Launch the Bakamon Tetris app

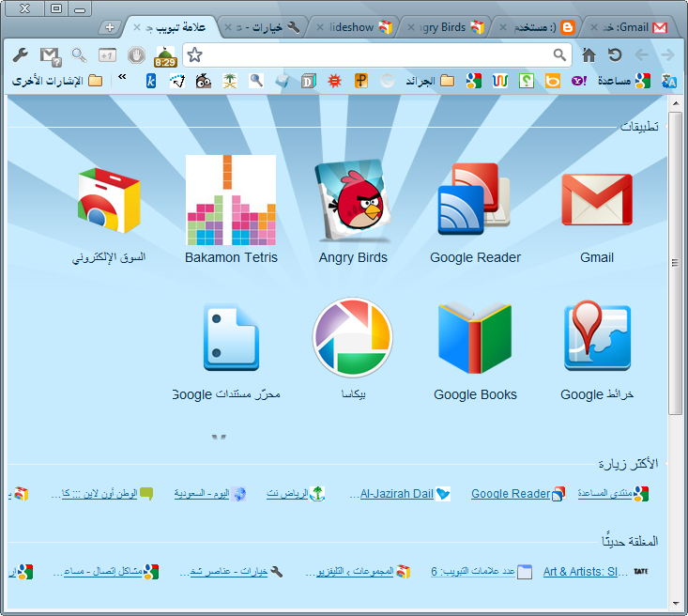coord(231,209)
